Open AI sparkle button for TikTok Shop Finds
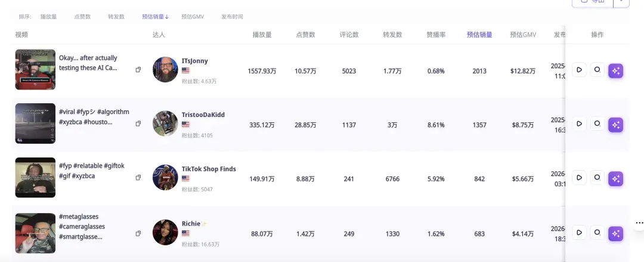The height and width of the screenshot is (262, 644). (x=615, y=179)
